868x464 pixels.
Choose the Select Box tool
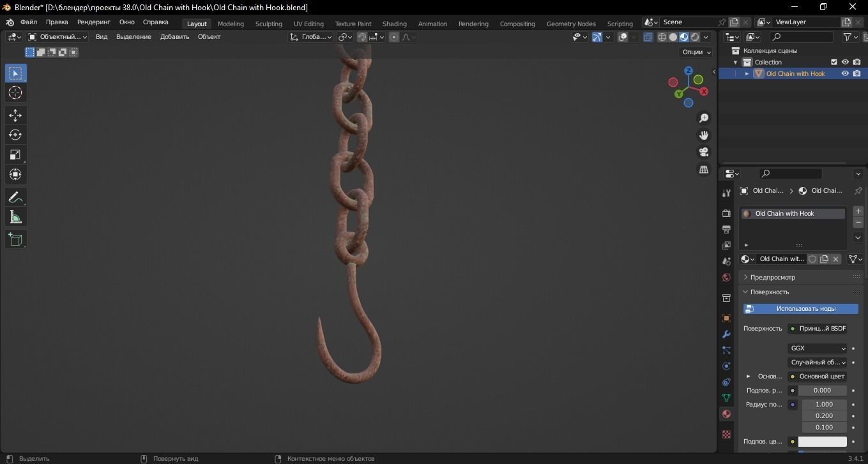15,73
